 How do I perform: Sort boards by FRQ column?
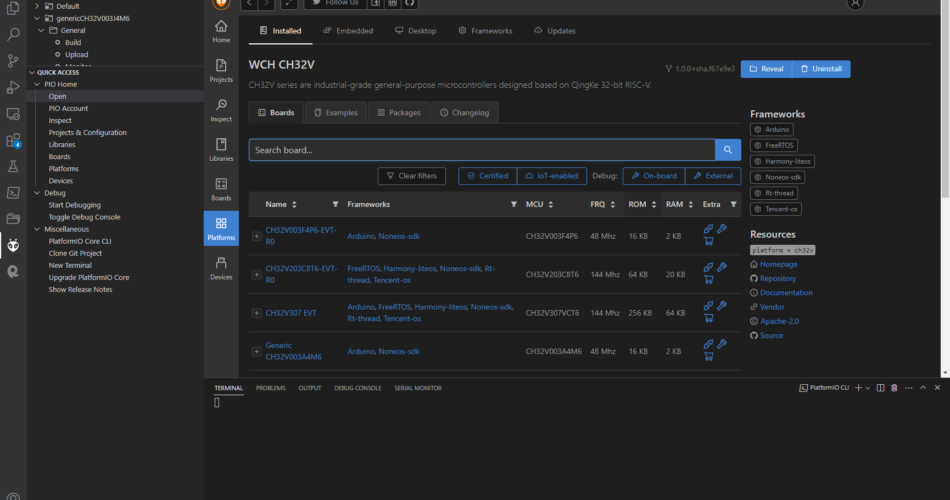point(613,204)
